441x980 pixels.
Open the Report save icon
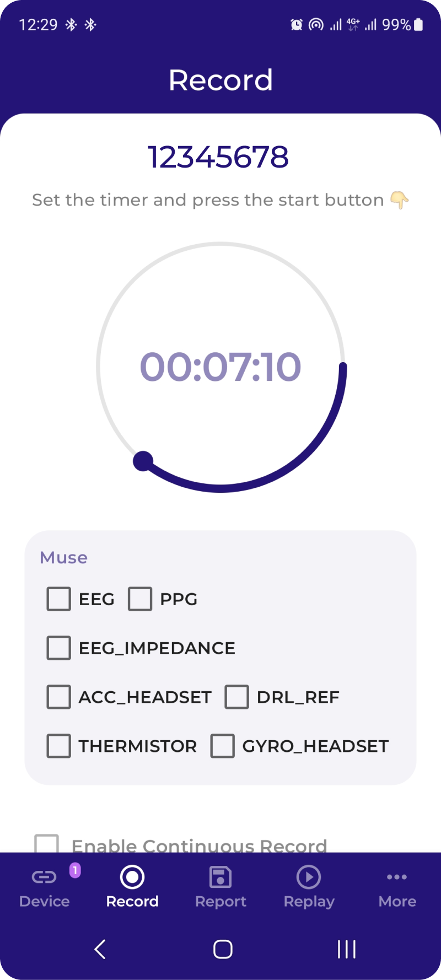pos(220,877)
